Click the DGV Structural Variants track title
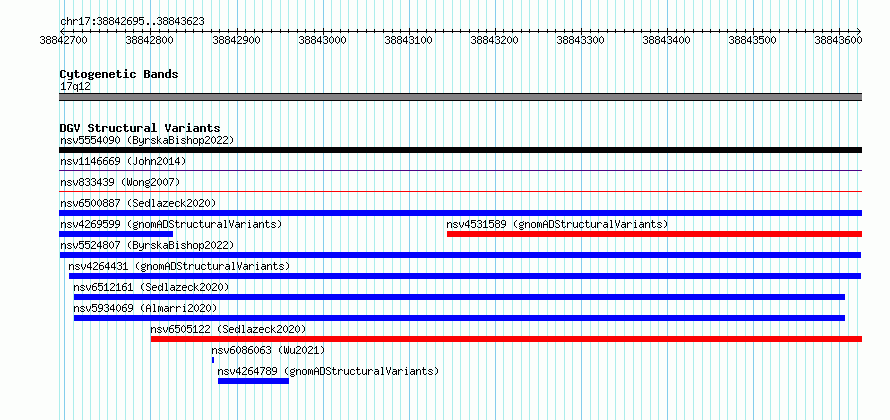 point(140,128)
